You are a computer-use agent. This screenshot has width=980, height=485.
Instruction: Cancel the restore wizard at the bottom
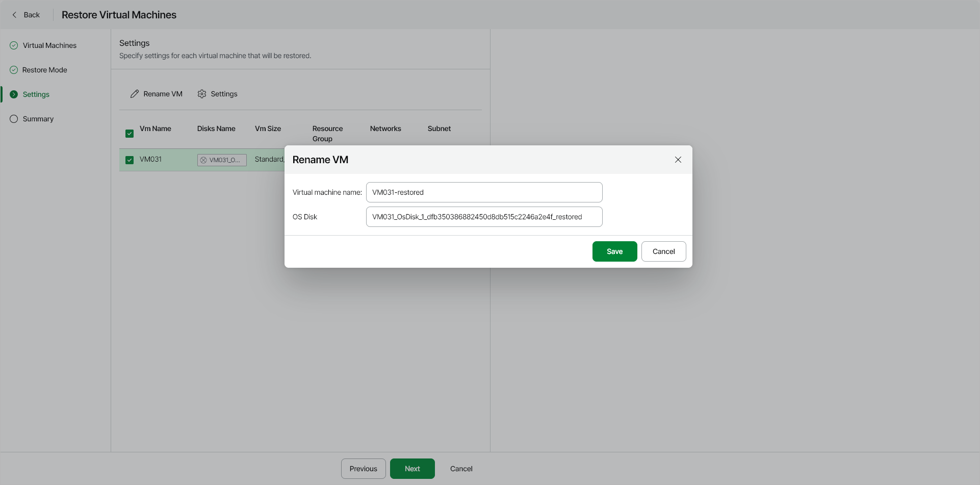pyautogui.click(x=460, y=468)
